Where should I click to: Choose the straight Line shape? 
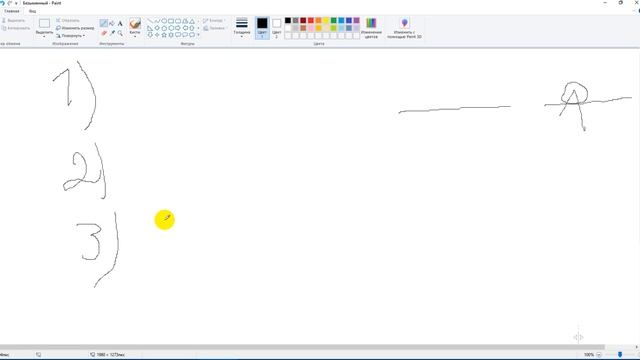(150, 21)
